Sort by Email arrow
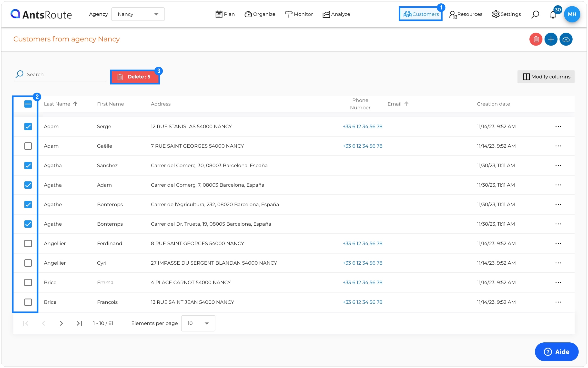 (406, 104)
